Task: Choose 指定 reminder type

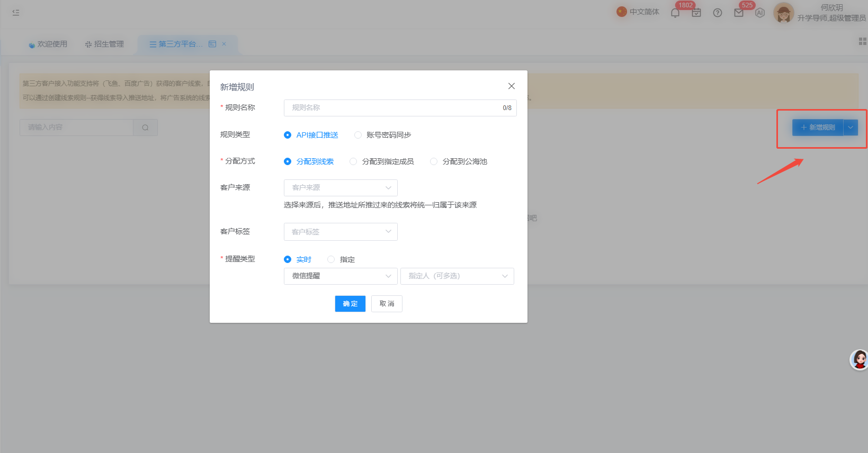Action: 341,259
